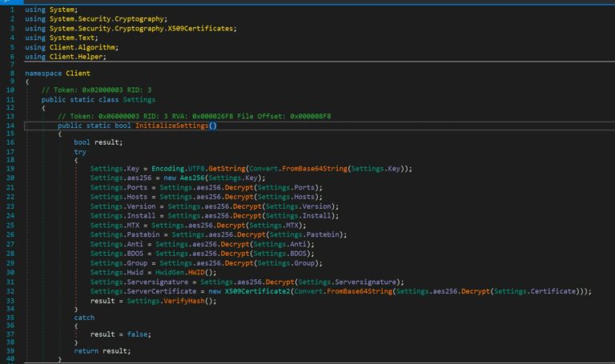The height and width of the screenshot is (364, 615).
Task: Click line number 32 in the gutter
Action: tap(10, 291)
